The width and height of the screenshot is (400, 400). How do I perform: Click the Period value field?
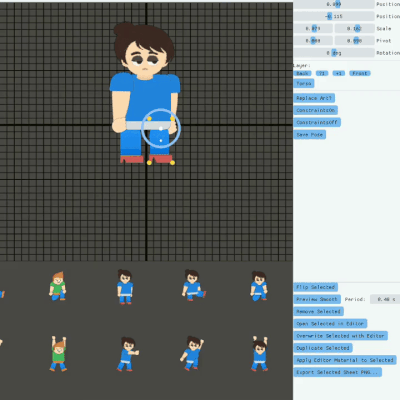coord(385,299)
